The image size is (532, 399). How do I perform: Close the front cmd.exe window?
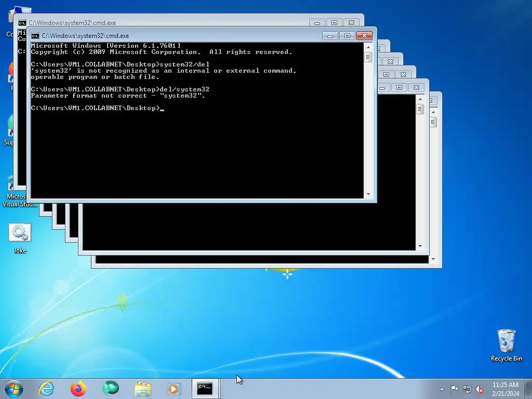(x=364, y=36)
